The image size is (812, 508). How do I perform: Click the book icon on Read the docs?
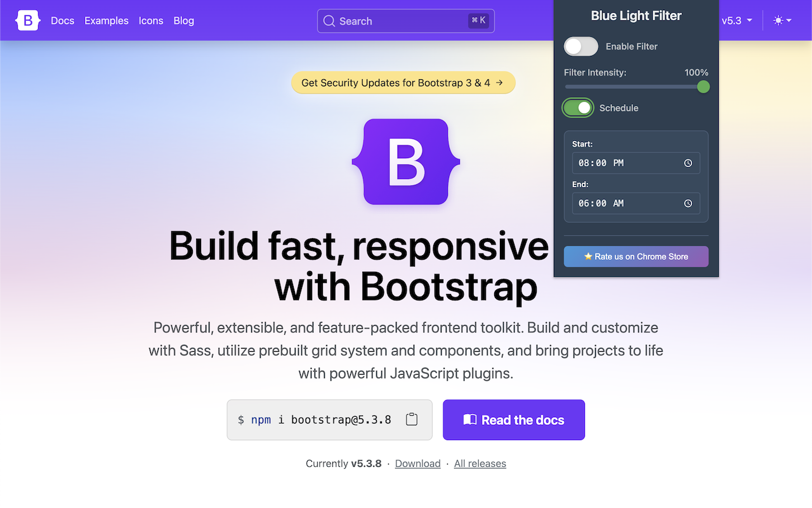point(470,420)
